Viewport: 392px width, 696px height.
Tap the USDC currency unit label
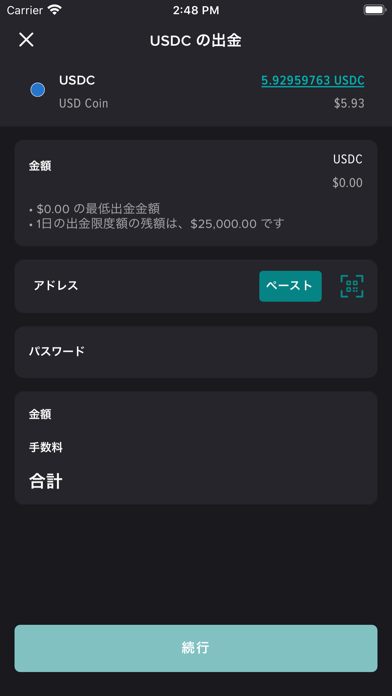click(x=348, y=160)
